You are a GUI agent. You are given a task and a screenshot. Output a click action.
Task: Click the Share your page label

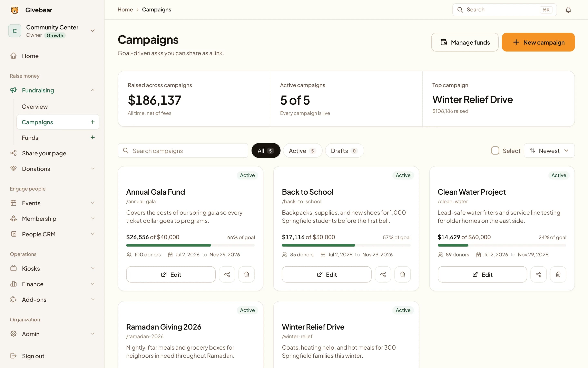[x=44, y=153]
